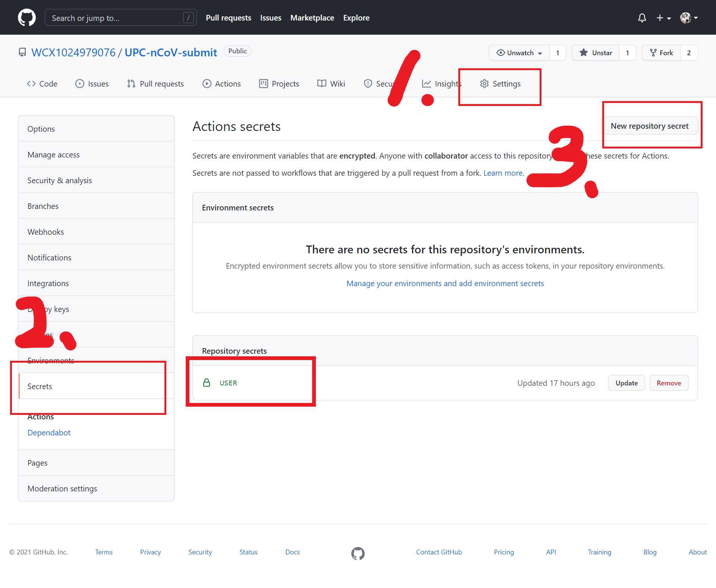Click the green lock icon beside USER
The width and height of the screenshot is (716, 588).
207,383
